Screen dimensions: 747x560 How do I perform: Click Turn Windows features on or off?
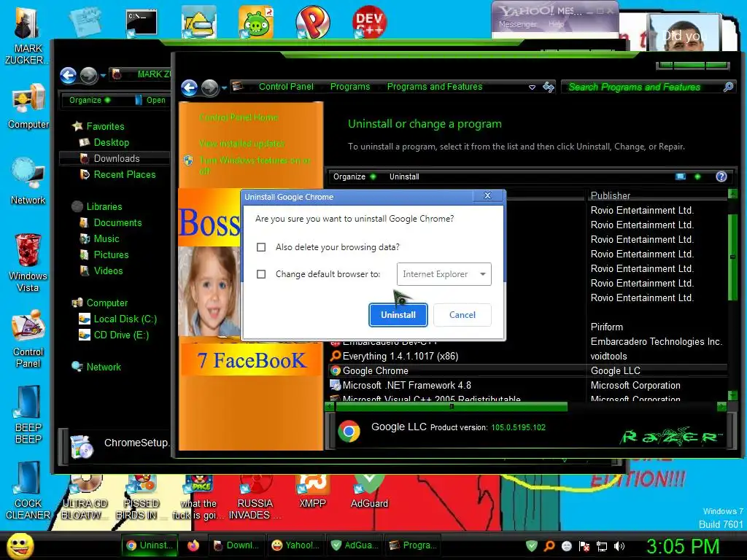point(255,166)
